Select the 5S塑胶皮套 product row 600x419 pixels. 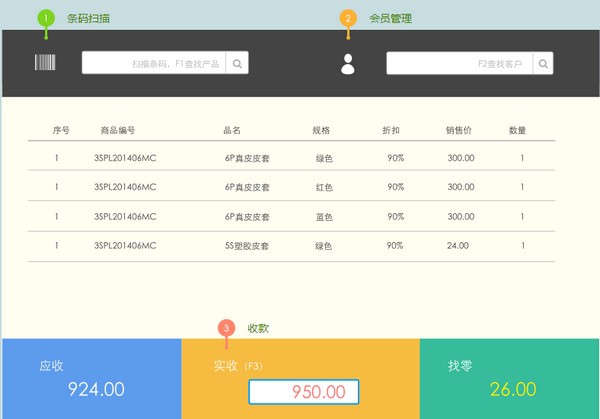click(x=290, y=245)
